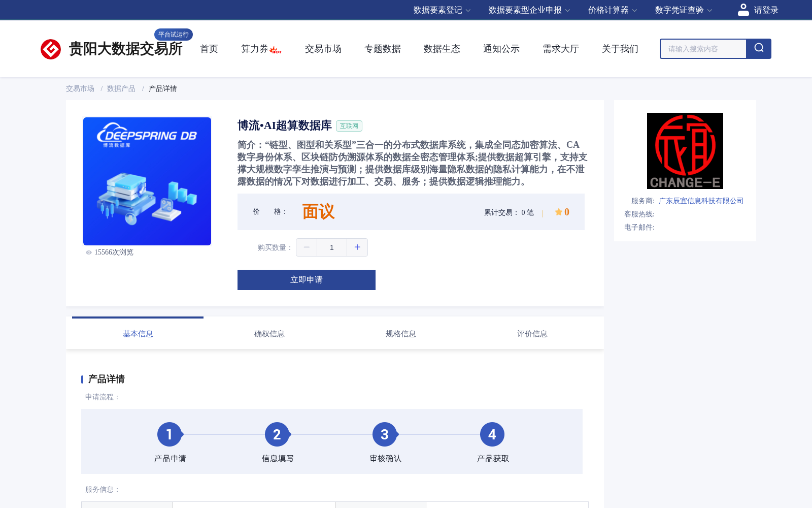Click the user avatar icon
812x508 pixels.
[x=743, y=10]
